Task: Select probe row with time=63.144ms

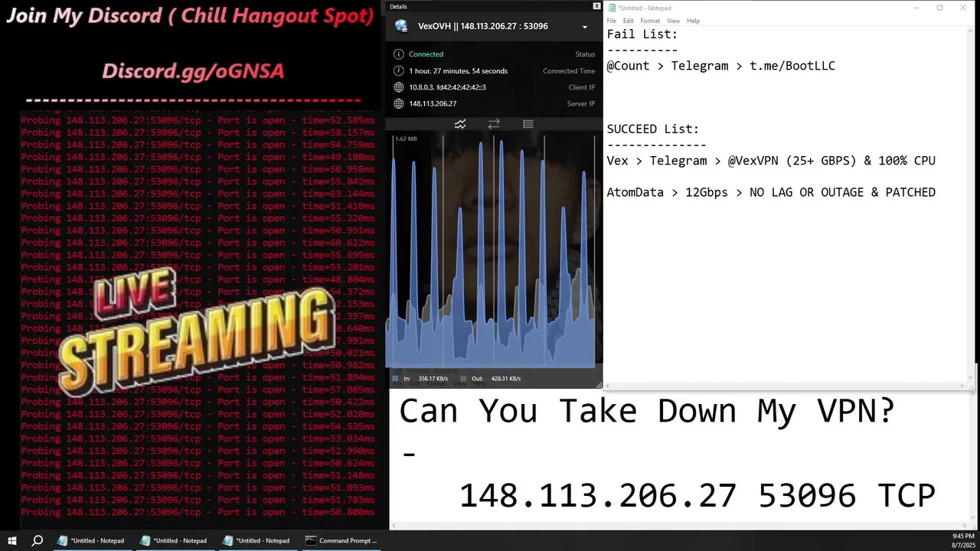Action: coord(198,194)
